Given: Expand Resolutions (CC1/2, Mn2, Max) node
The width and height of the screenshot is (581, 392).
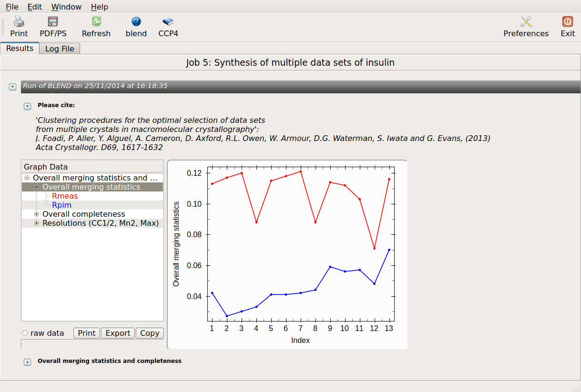Looking at the screenshot, I should tap(37, 223).
